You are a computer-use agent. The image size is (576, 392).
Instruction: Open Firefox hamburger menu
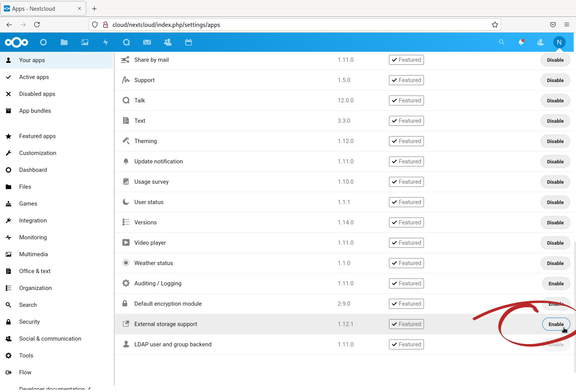(567, 25)
